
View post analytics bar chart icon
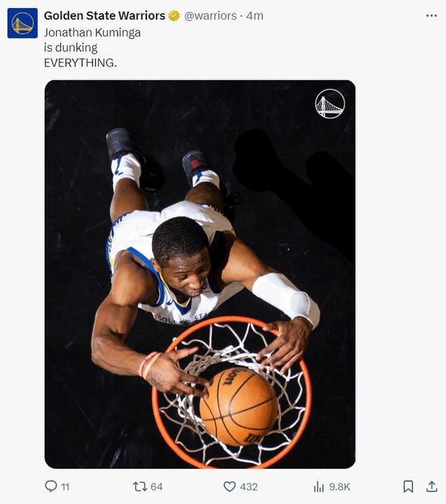[x=319, y=486]
